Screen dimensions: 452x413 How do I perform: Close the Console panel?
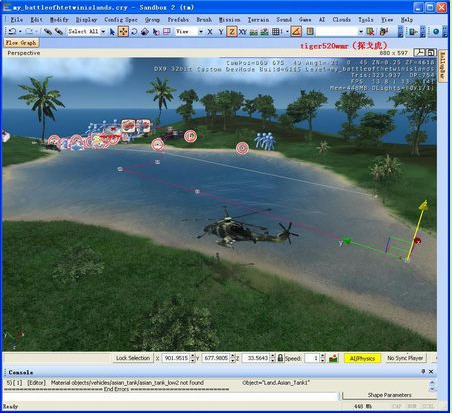pos(431,371)
